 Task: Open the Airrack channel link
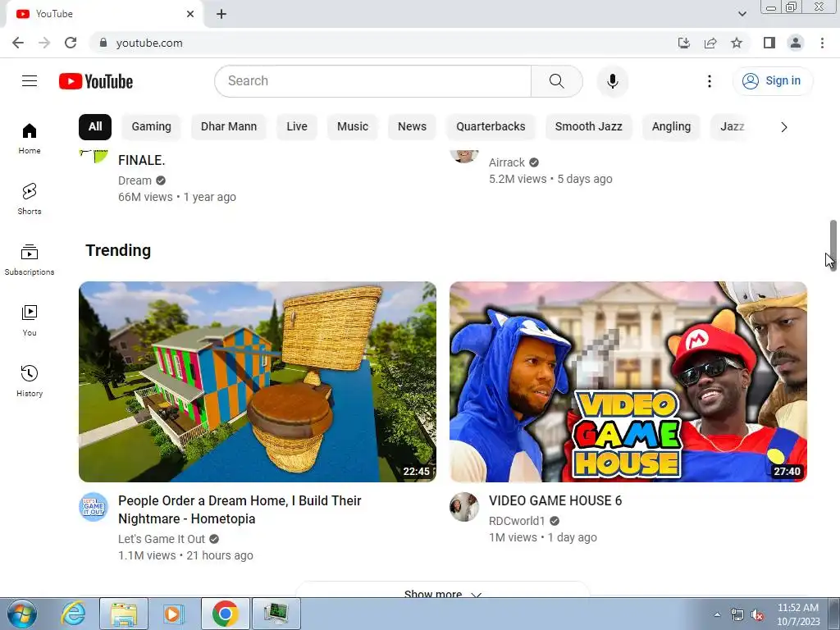click(x=507, y=162)
